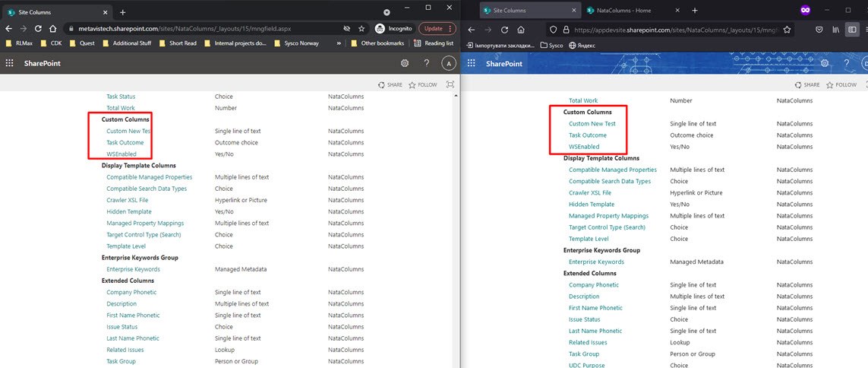The image size is (868, 368).
Task: Click FOLLOW in the right window
Action: coord(841,85)
